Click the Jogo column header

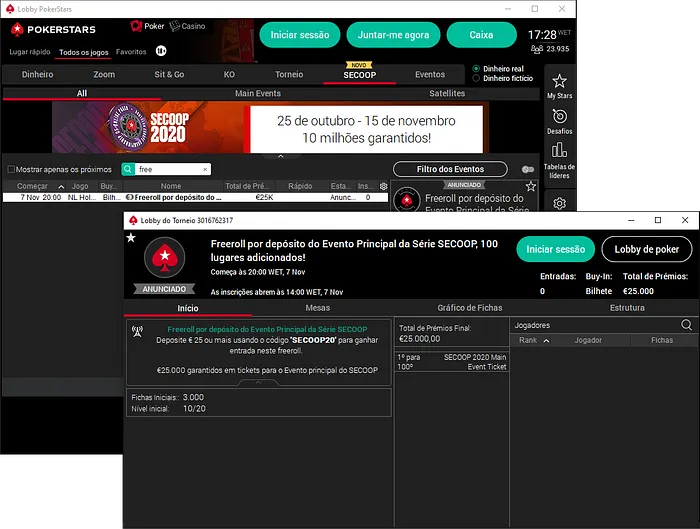coord(80,186)
